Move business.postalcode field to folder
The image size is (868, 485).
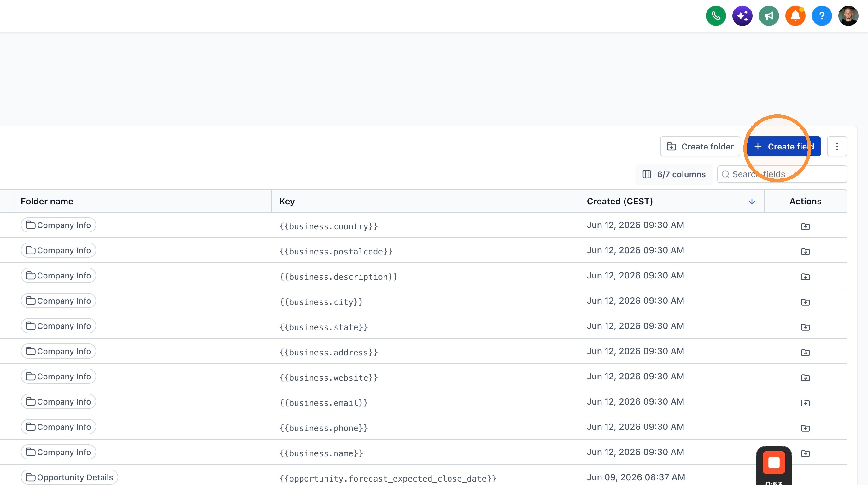805,252
